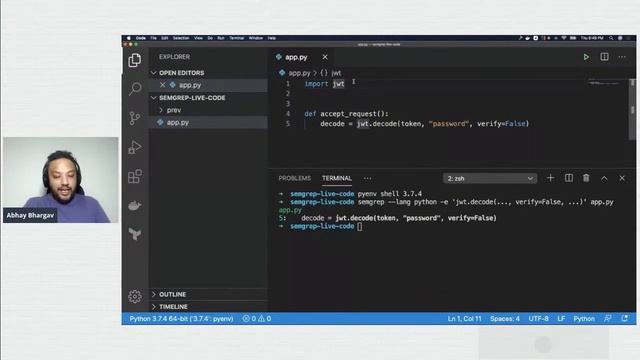Viewport: 640px width, 360px height.
Task: Click the app.py breadcrumb item
Action: pos(299,73)
